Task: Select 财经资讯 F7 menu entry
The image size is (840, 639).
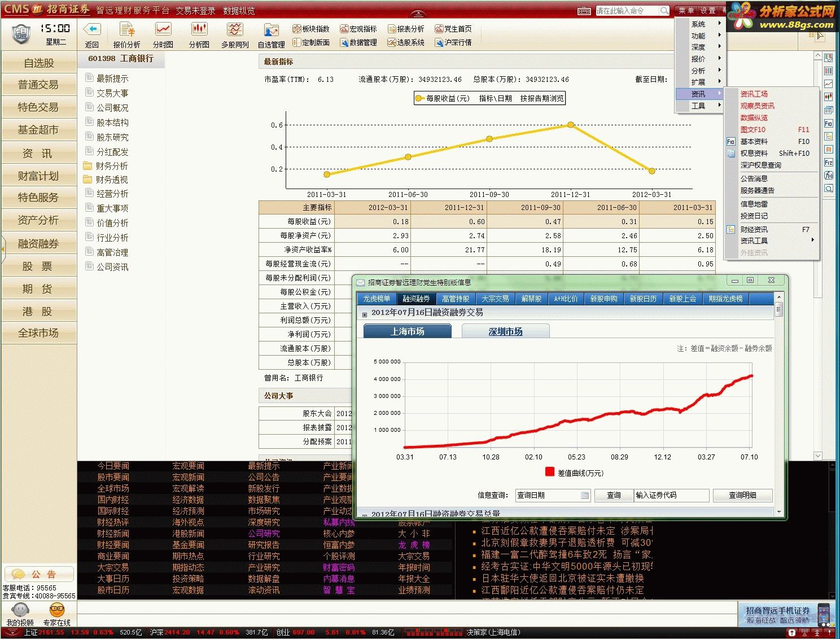Action: 772,229
